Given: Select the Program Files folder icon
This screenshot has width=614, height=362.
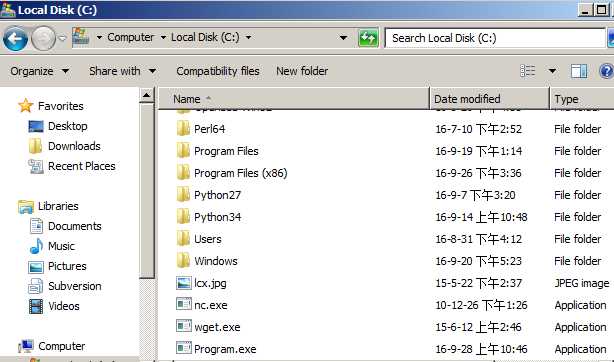Looking at the screenshot, I should tap(183, 150).
